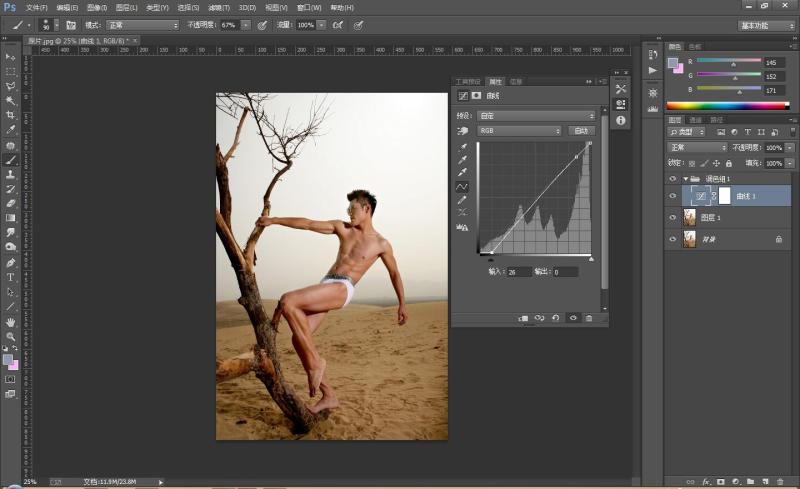
Task: Open brush blend mode dropdown 正常
Action: tap(143, 25)
